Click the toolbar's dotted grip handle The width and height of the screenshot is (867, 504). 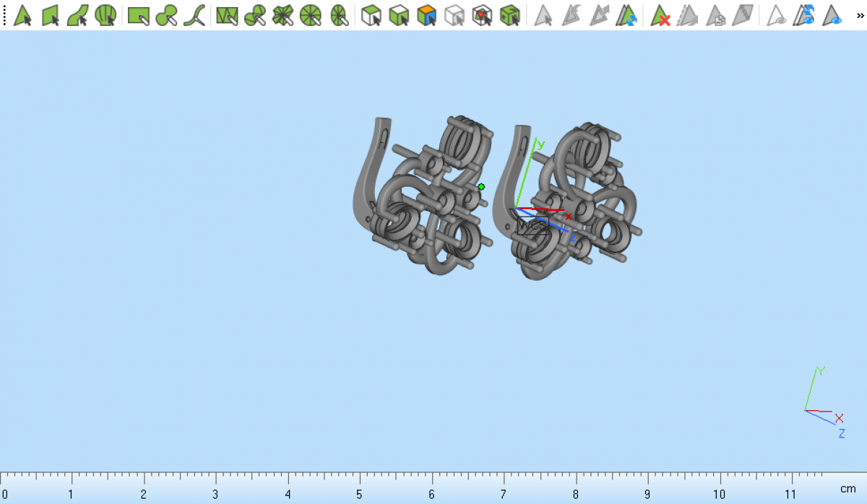click(4, 14)
